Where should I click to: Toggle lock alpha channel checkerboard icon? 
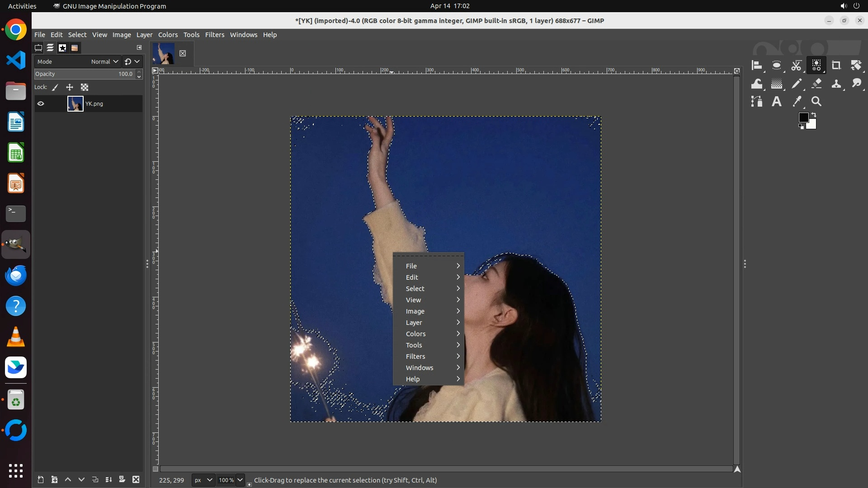point(85,88)
